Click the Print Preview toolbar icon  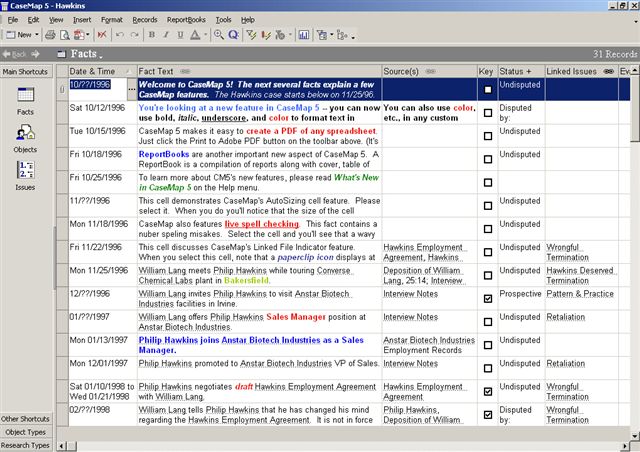point(67,34)
